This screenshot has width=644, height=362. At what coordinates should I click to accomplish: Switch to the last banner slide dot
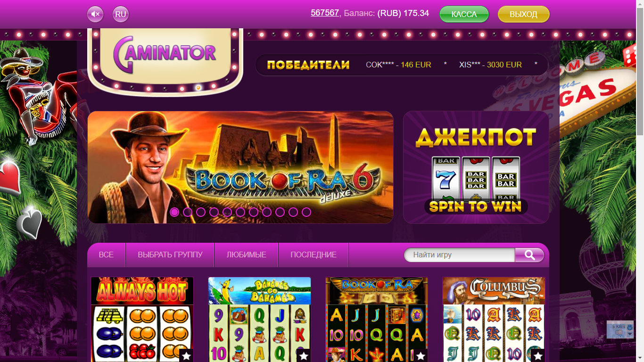pos(306,212)
